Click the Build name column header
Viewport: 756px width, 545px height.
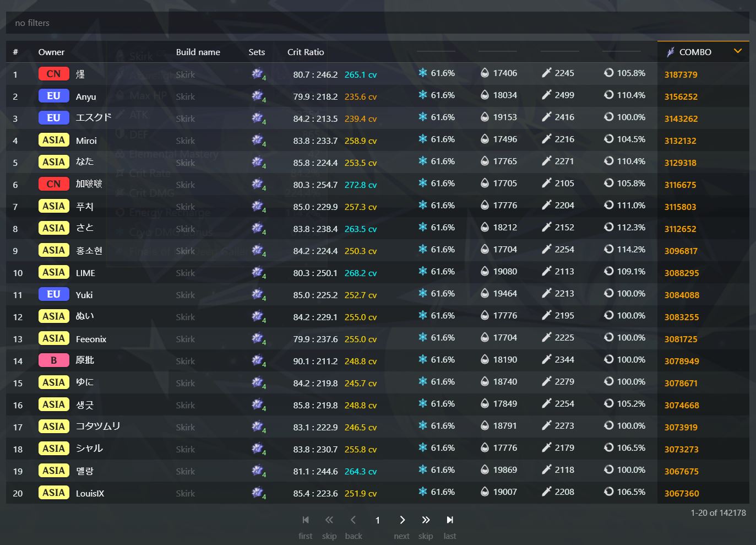pyautogui.click(x=198, y=52)
